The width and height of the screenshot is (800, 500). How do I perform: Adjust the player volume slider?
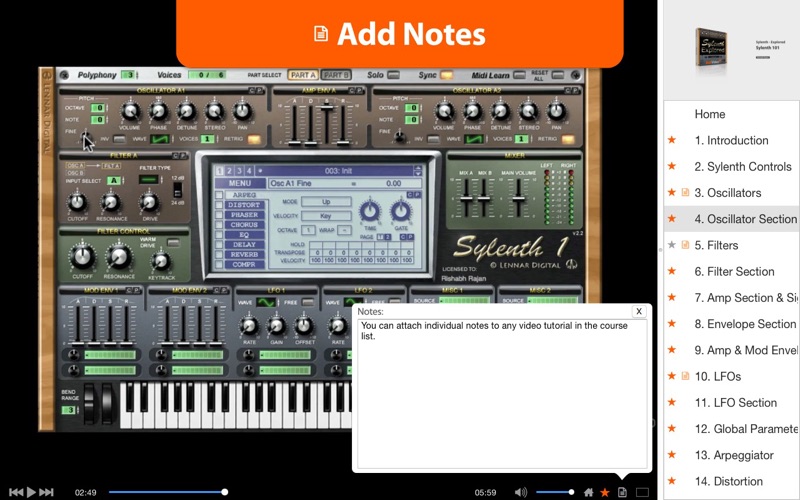[x=555, y=492]
